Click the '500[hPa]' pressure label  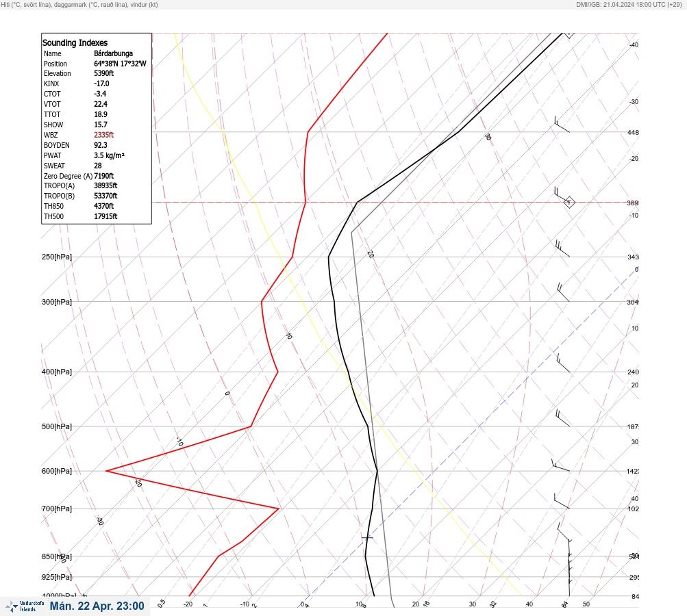click(x=57, y=426)
